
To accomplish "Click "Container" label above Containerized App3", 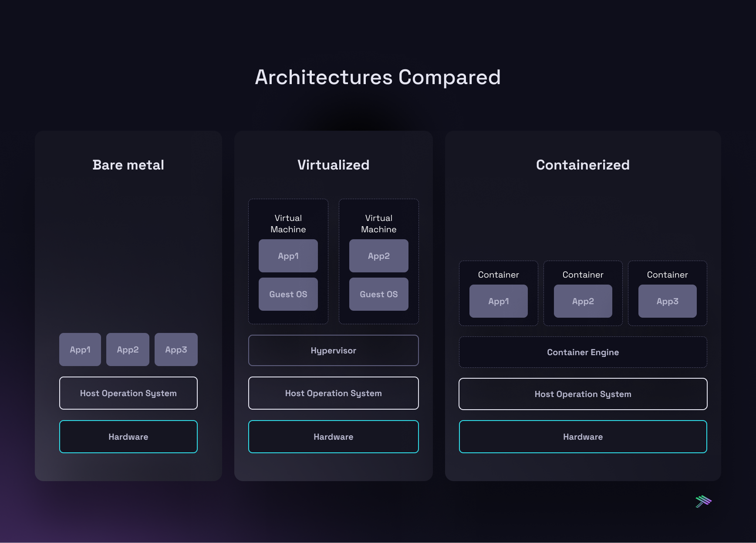I will 668,275.
